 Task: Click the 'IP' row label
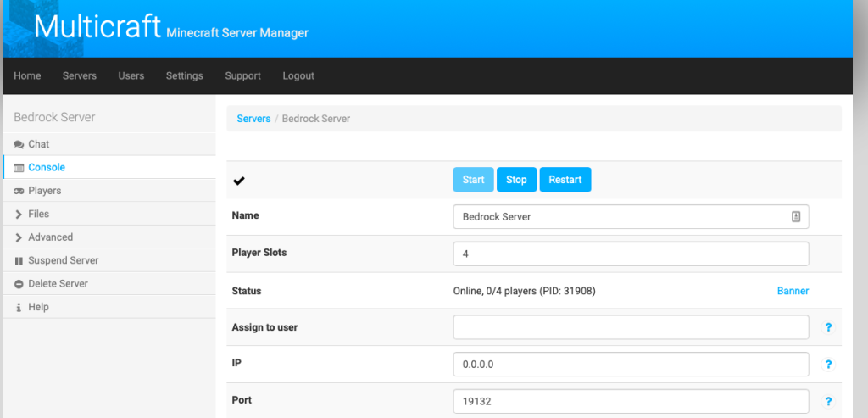click(236, 363)
